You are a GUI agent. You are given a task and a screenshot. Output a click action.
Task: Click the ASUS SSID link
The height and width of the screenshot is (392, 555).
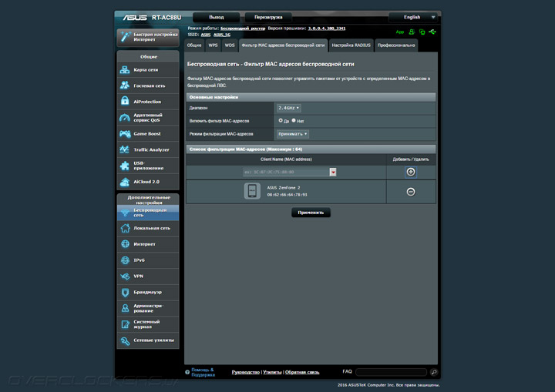click(x=206, y=35)
